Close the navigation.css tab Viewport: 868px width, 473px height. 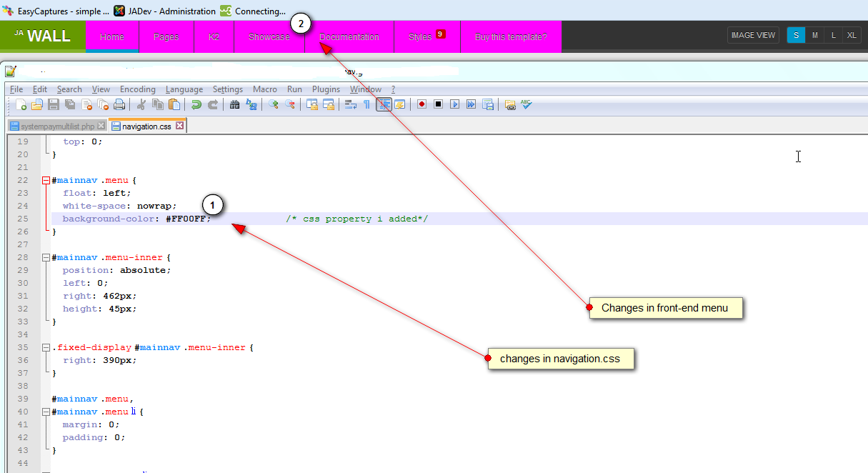(x=180, y=126)
